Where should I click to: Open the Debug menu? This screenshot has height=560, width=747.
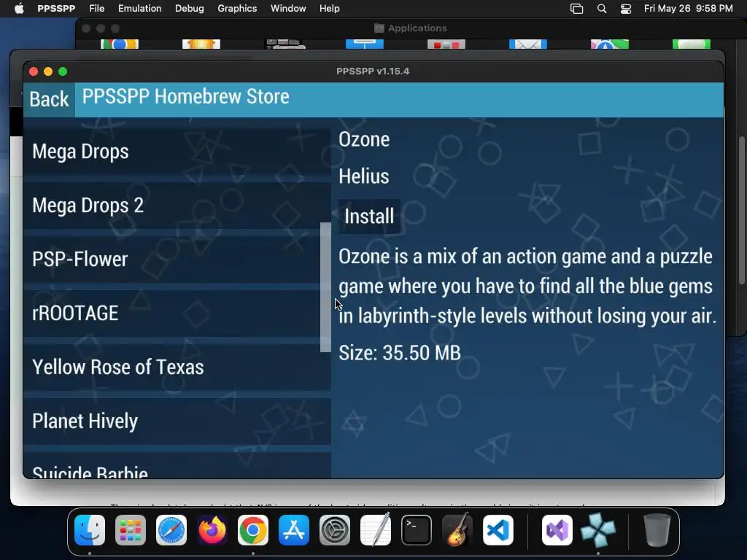tap(189, 9)
